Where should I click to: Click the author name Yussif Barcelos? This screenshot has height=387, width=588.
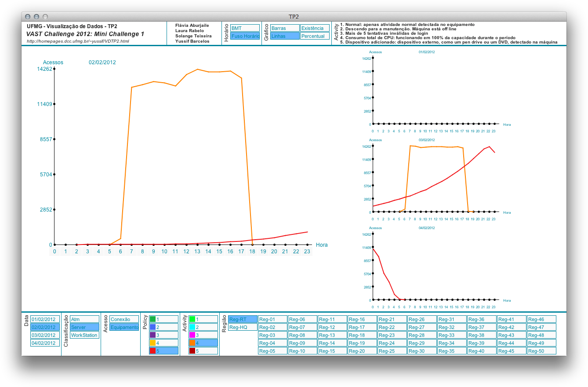(192, 41)
